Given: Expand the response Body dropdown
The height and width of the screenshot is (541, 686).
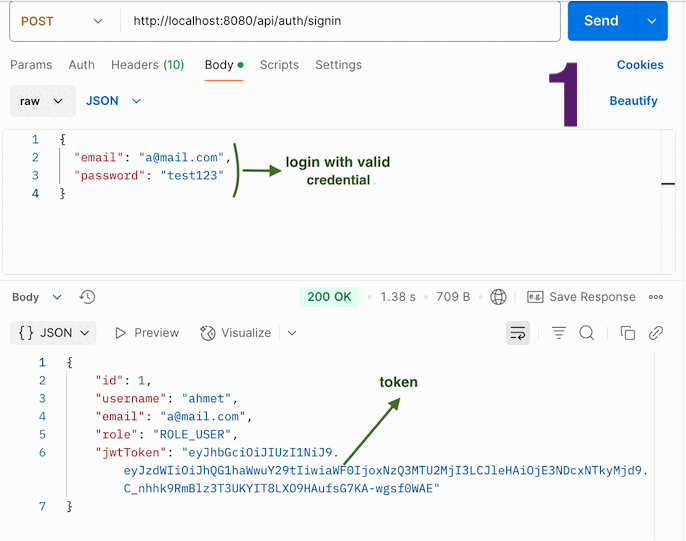Looking at the screenshot, I should 37,297.
